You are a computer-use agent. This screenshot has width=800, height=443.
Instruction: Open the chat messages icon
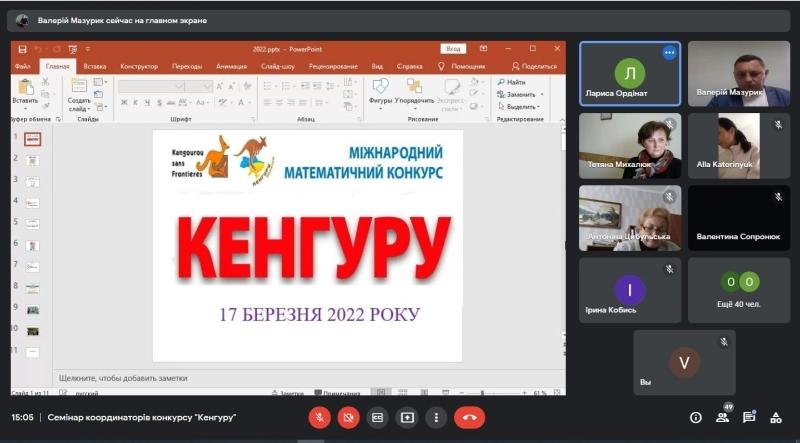click(749, 417)
